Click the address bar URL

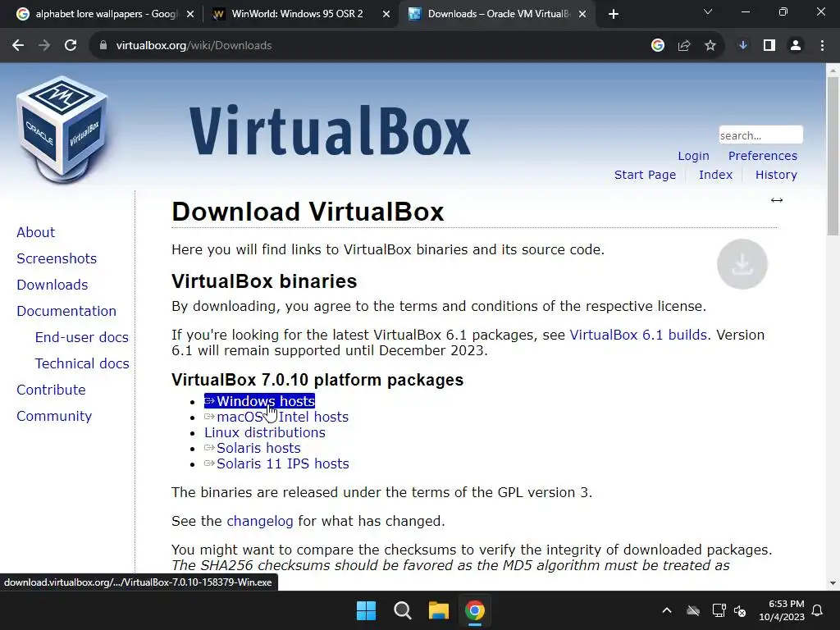click(194, 46)
